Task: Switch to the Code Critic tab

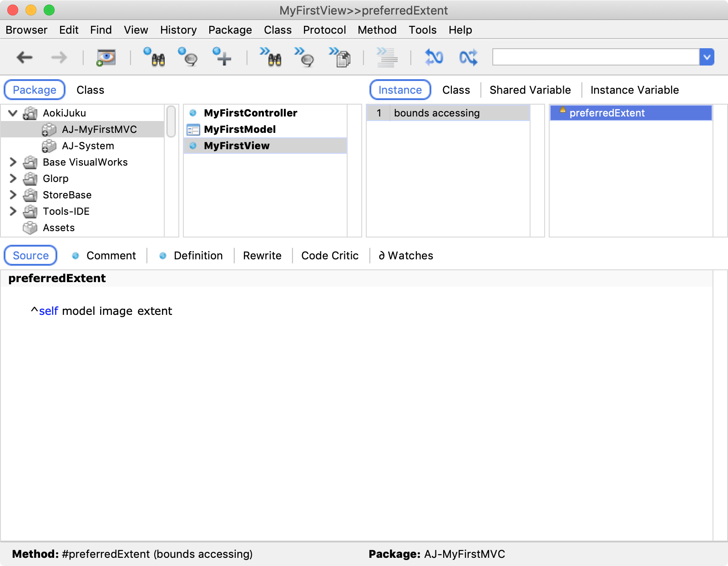Action: point(330,256)
